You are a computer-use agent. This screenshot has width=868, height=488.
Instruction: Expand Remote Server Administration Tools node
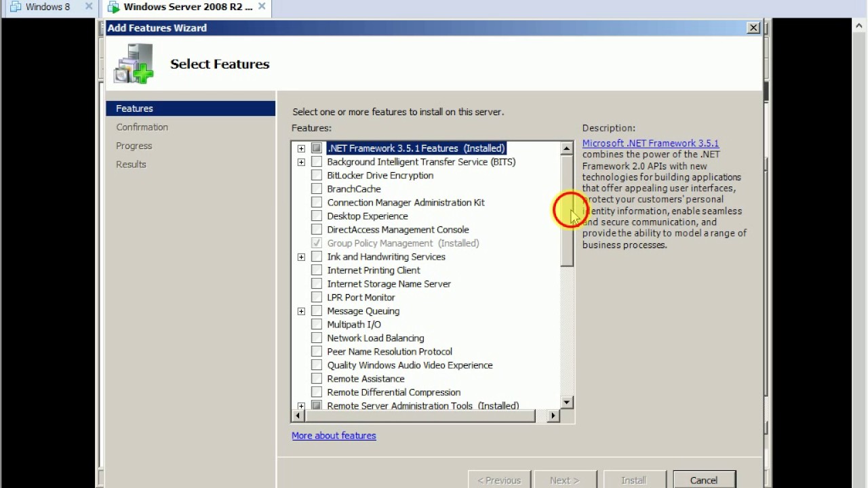tap(301, 406)
